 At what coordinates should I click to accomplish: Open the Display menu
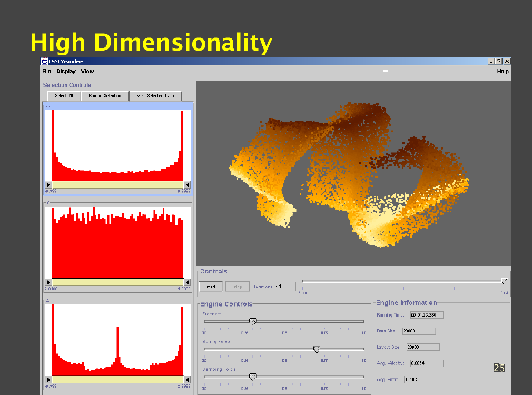point(66,71)
